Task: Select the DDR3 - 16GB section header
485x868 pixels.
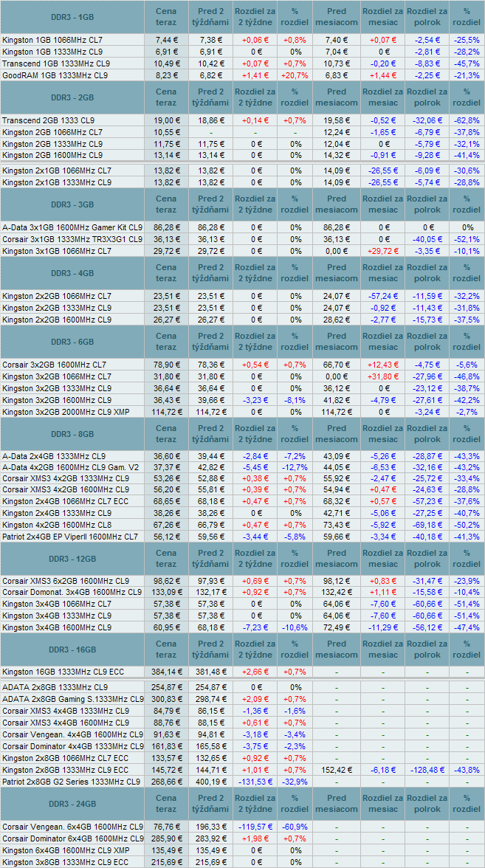Action: [72, 650]
